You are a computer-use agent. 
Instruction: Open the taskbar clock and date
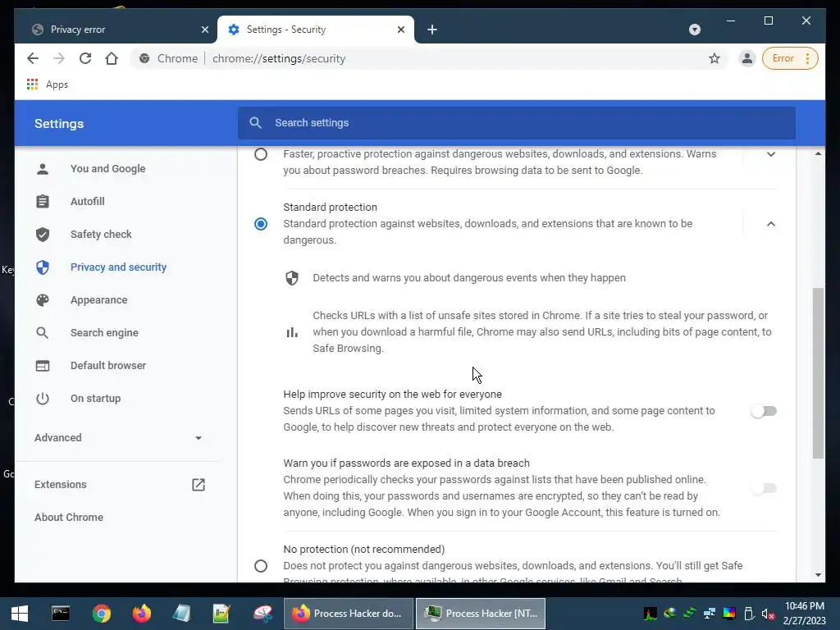[x=805, y=614]
